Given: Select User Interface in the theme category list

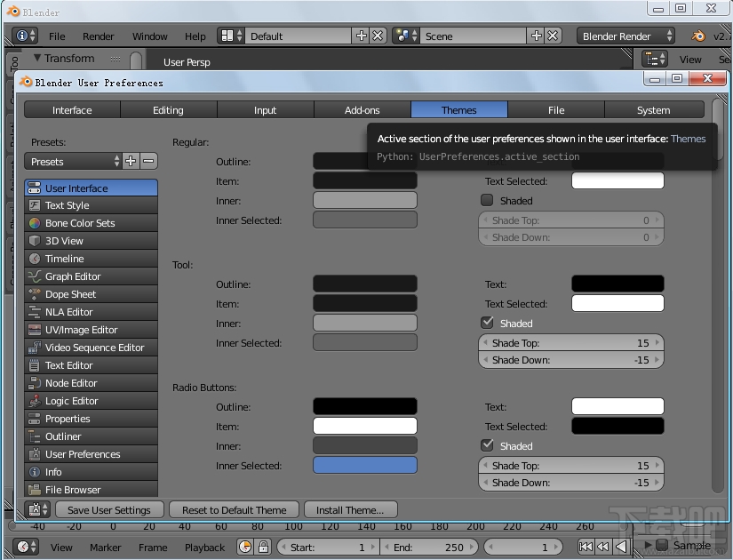Looking at the screenshot, I should pyautogui.click(x=91, y=188).
